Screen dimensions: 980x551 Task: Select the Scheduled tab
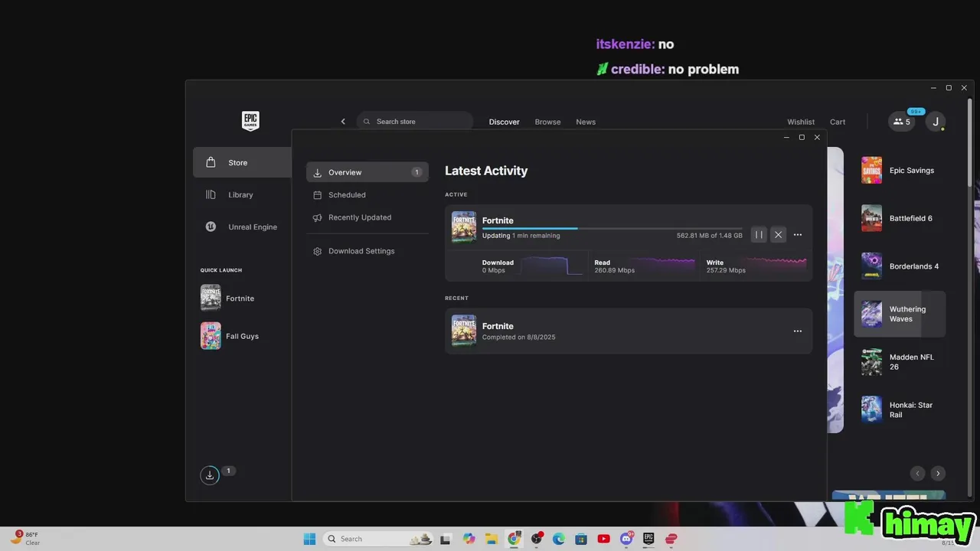coord(367,194)
